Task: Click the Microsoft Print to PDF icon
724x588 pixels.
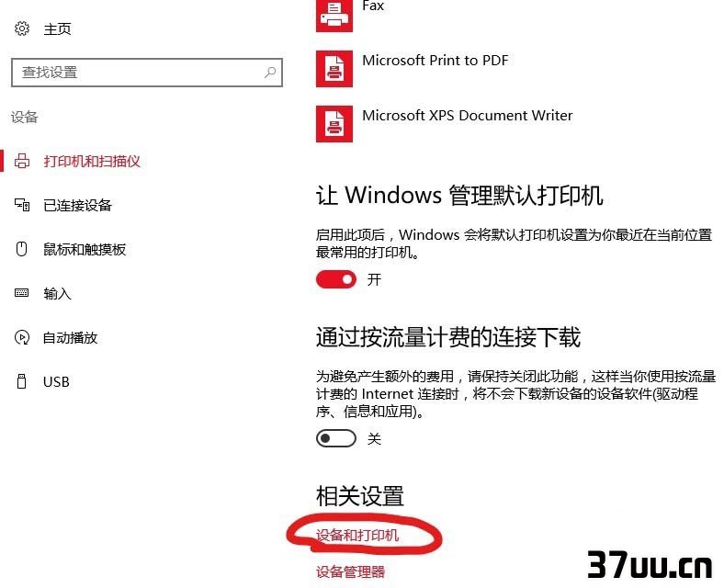Action: pos(334,69)
